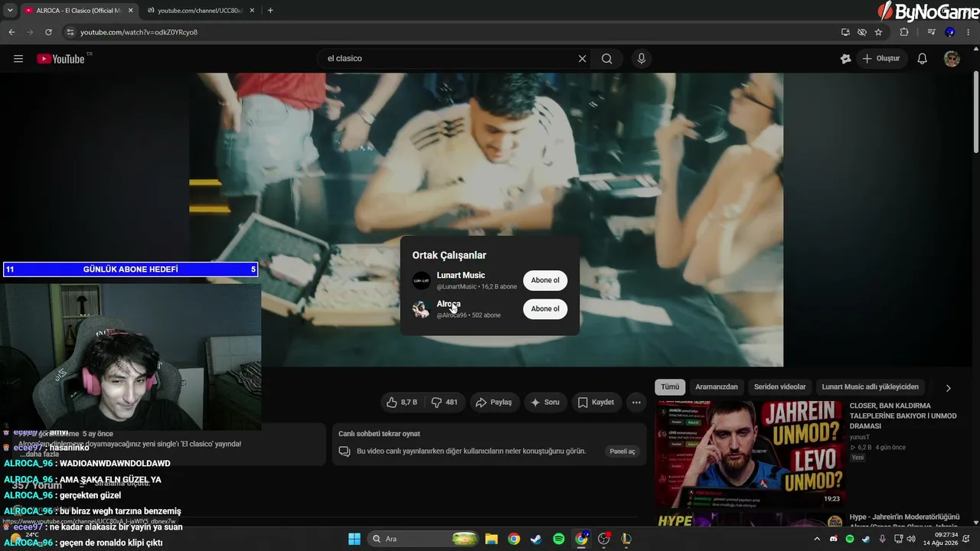The image size is (980, 551).
Task: Close the ALROCA - El Clasico tab
Action: point(130,11)
